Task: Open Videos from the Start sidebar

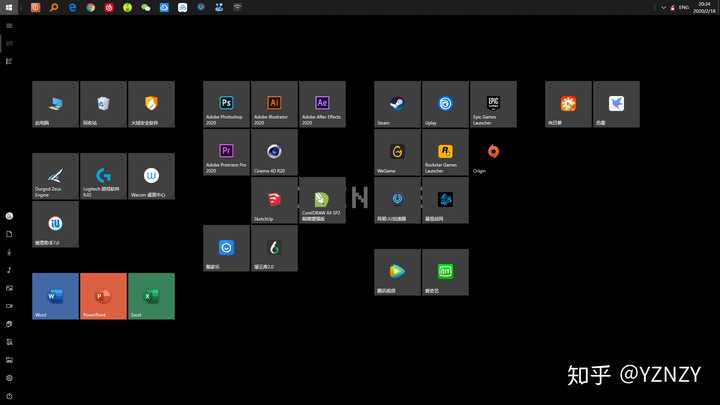Action: click(9, 306)
